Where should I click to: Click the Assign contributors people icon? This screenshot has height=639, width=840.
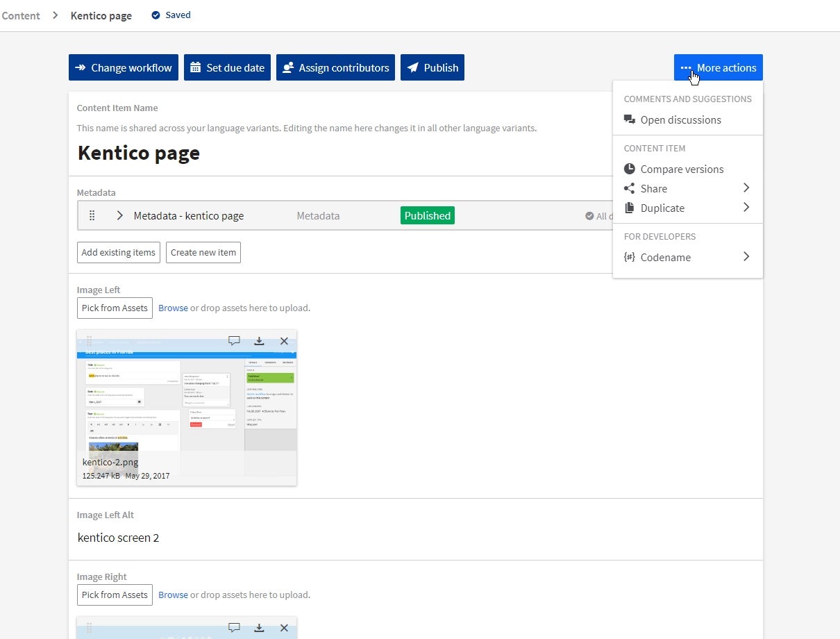(x=287, y=67)
